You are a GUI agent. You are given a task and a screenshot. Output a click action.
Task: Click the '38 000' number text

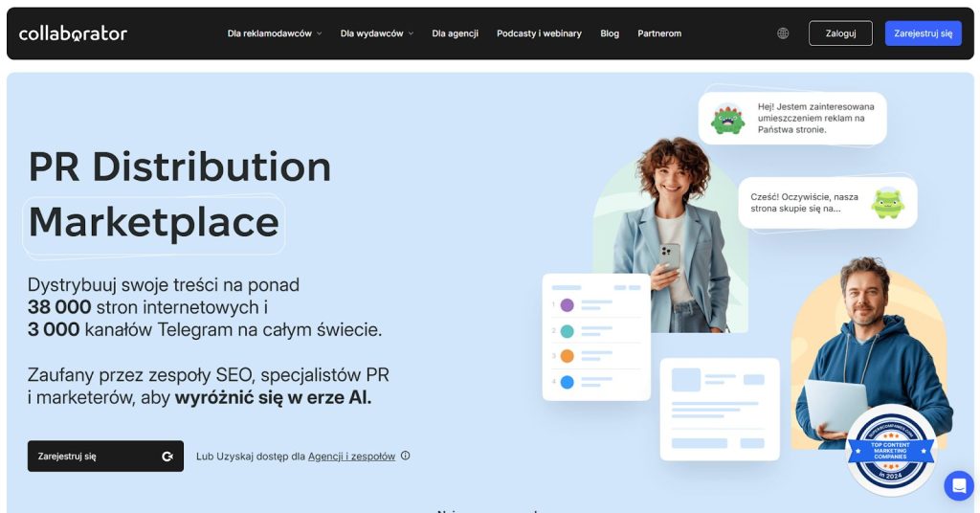click(59, 307)
